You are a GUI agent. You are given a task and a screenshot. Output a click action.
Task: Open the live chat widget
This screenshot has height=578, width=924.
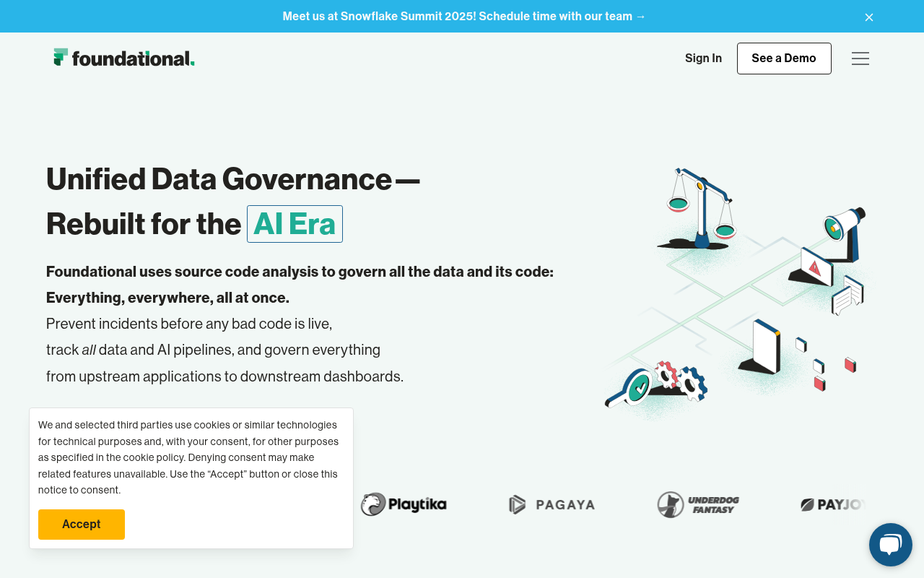(891, 544)
